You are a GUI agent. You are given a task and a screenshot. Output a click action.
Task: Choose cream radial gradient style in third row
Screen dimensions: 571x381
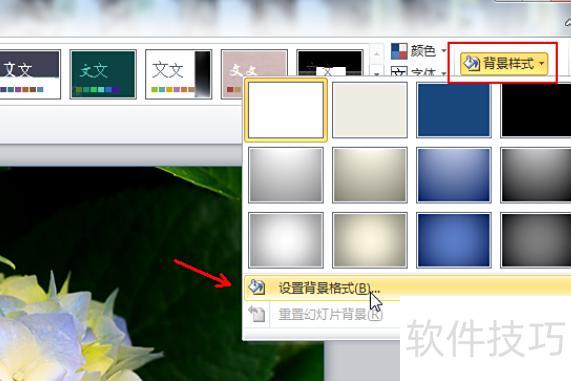click(x=370, y=240)
